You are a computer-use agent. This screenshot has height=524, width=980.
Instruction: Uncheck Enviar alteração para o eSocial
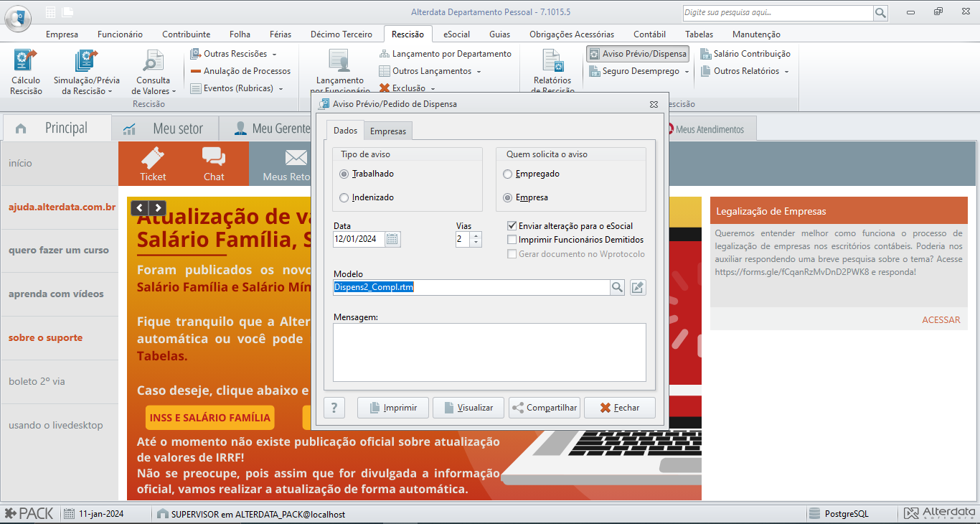click(x=512, y=226)
